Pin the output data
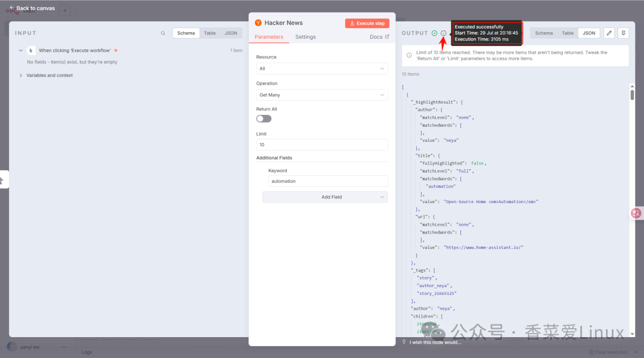 [624, 33]
